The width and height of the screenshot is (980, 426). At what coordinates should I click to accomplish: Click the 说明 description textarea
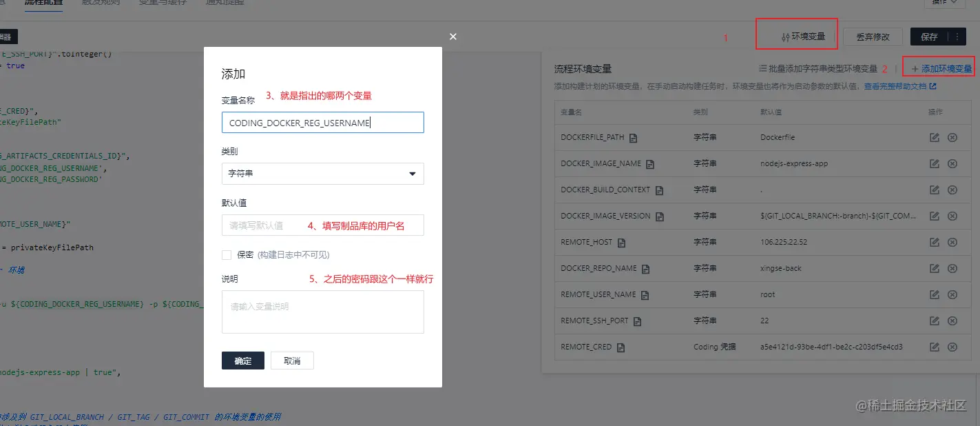click(322, 312)
